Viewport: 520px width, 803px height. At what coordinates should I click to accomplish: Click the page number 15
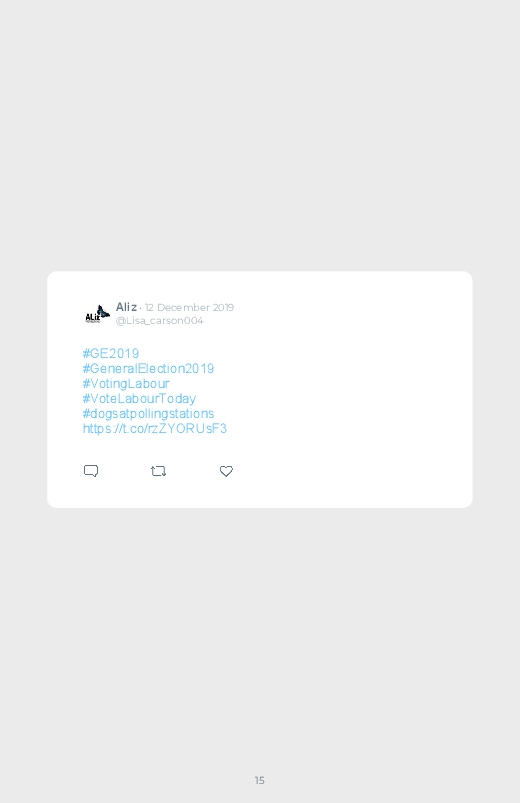point(260,780)
